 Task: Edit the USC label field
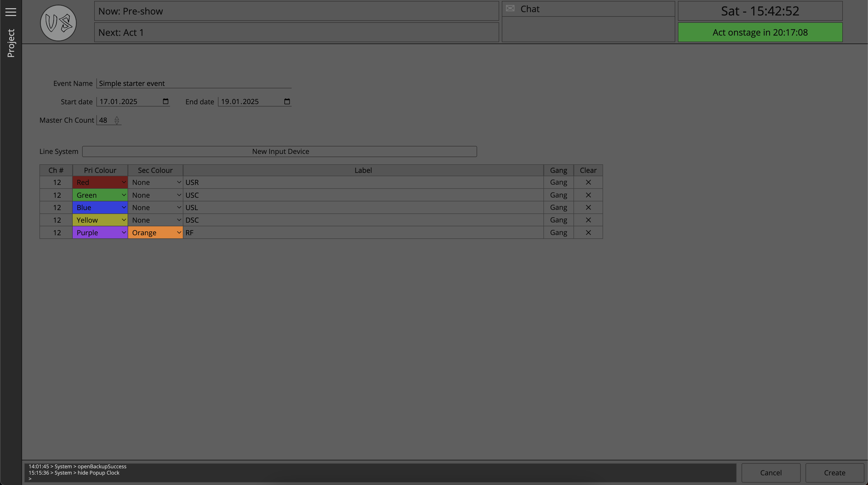[363, 195]
